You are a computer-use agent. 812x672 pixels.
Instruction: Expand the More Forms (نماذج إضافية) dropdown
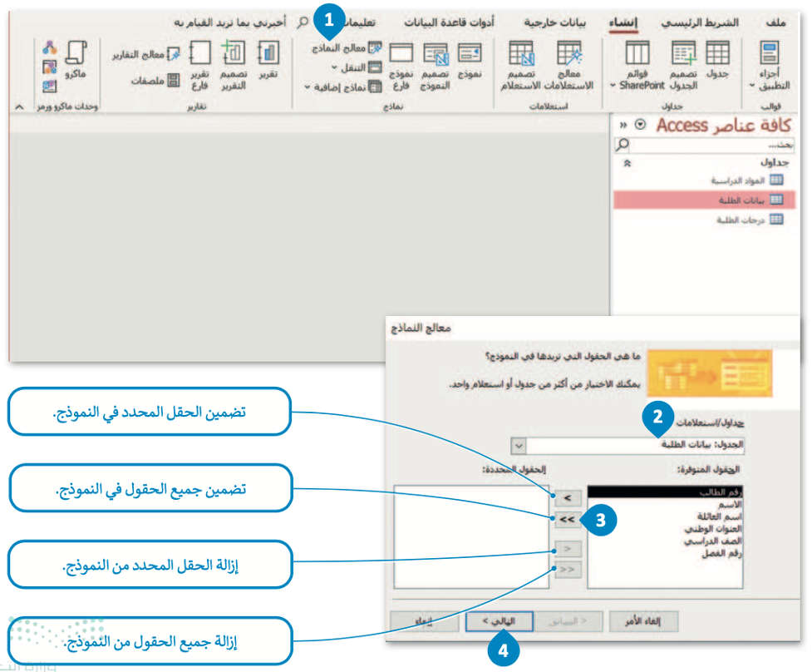342,87
